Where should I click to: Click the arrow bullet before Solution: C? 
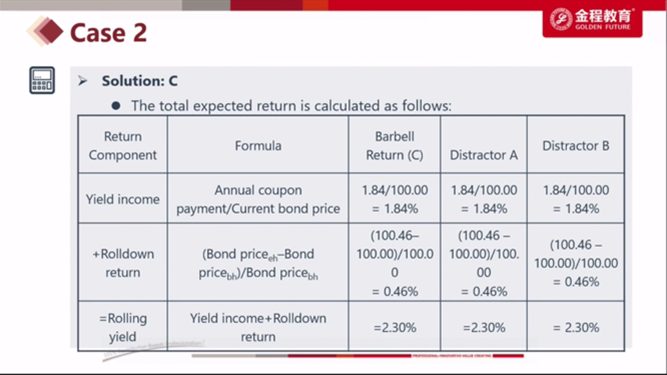[x=83, y=81]
